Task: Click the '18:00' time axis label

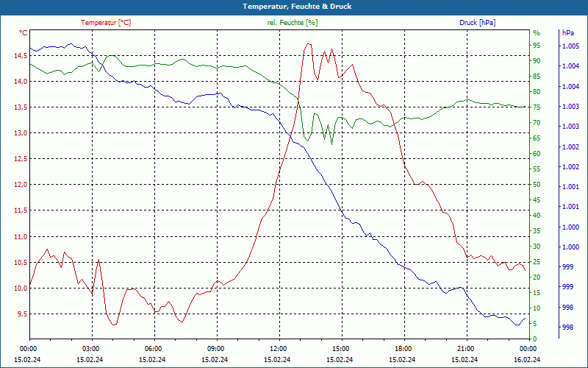Action: click(x=402, y=348)
